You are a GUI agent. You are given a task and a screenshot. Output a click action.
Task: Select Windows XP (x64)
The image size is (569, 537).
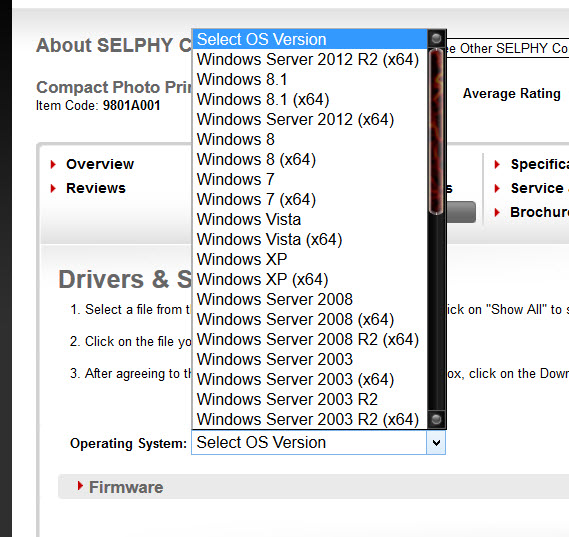[310, 279]
